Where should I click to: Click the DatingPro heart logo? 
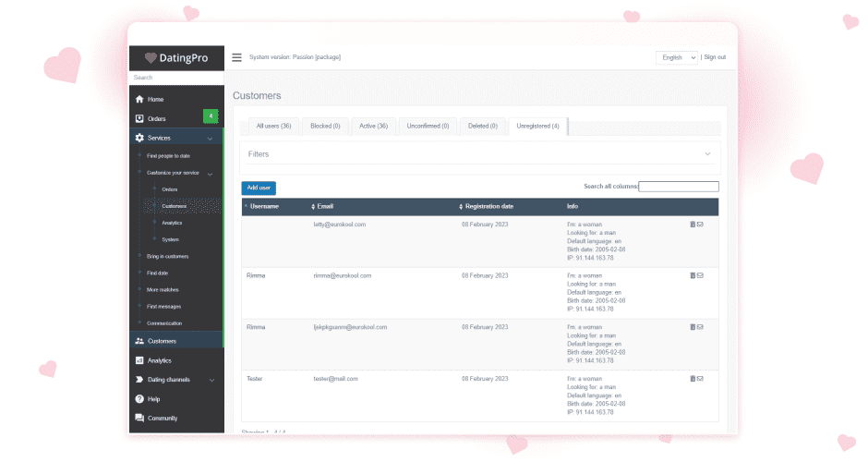point(151,57)
